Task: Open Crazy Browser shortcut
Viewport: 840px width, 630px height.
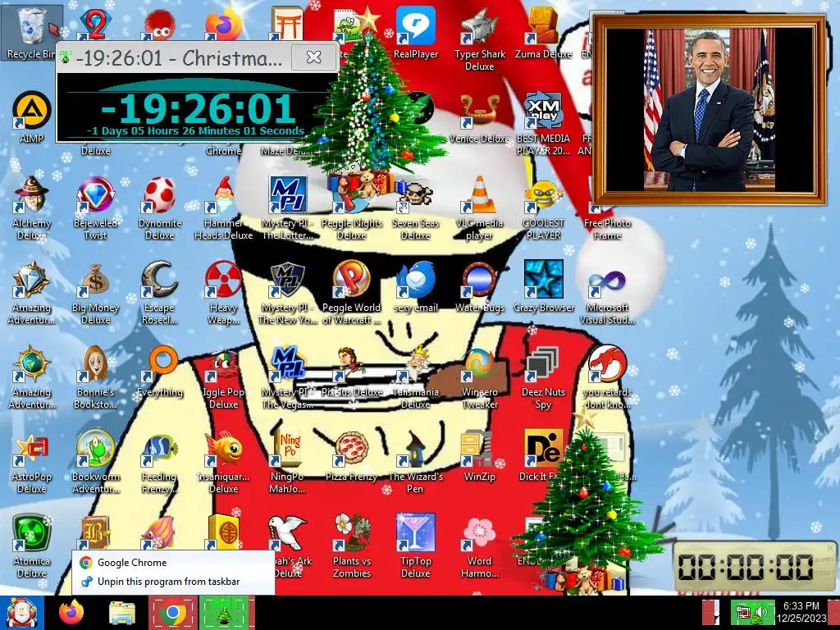Action: pyautogui.click(x=543, y=286)
